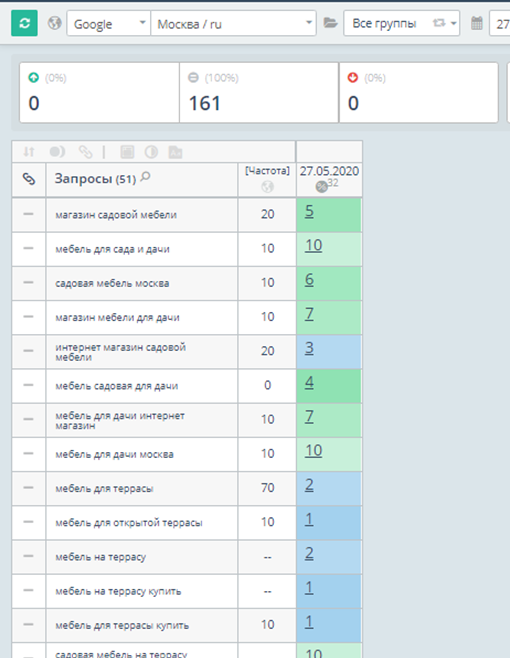Click the chain link icon in table header
The image size is (510, 658).
pos(29,179)
